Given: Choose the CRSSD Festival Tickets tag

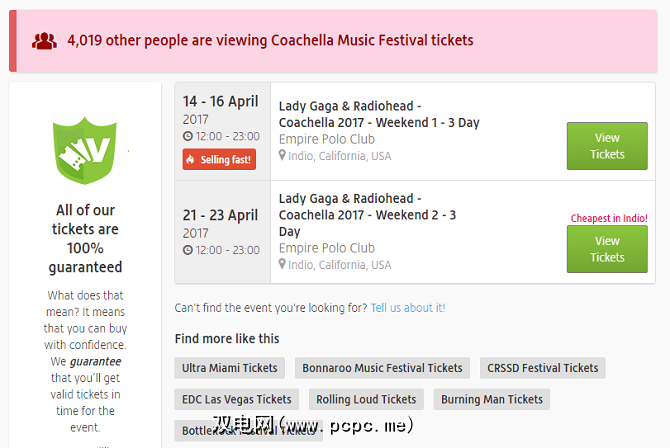Looking at the screenshot, I should 542,368.
